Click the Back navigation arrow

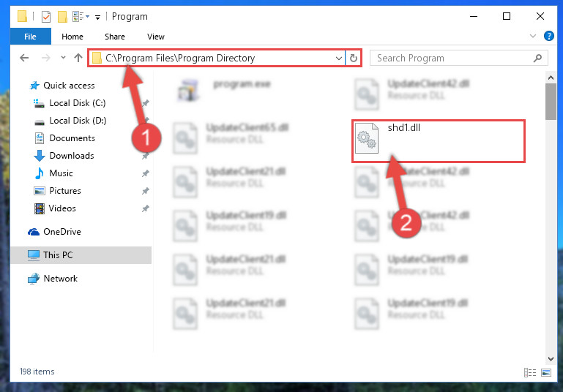(x=24, y=58)
